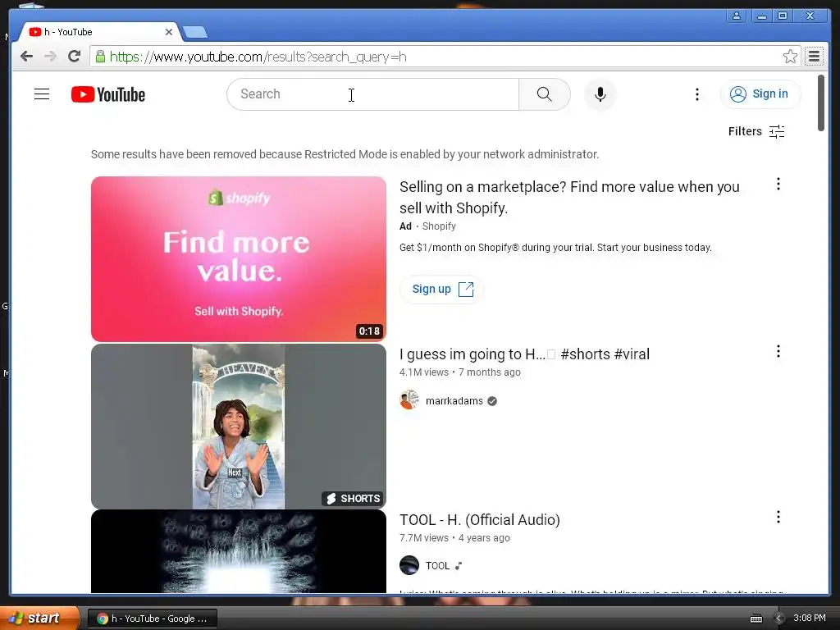
Task: Open the TOOL audio video thumbnail
Action: 239,551
